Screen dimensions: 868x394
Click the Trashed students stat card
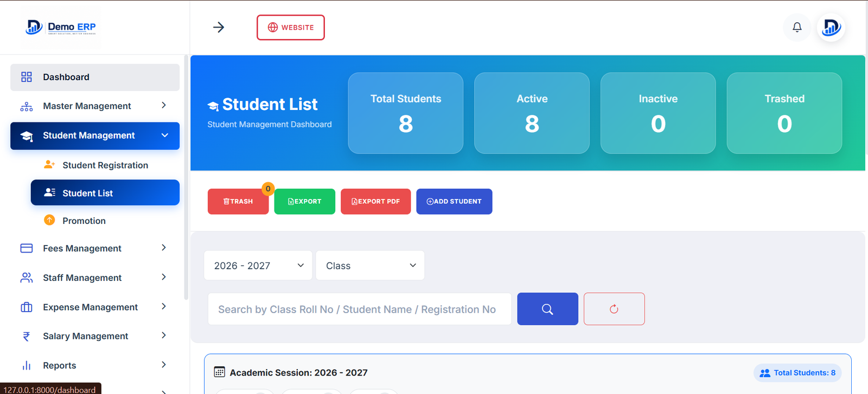(784, 113)
